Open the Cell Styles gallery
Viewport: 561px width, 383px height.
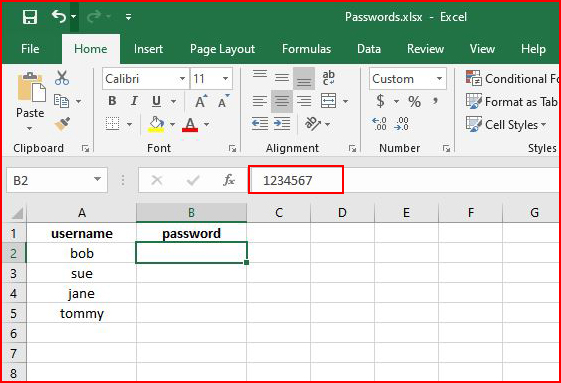tap(506, 125)
